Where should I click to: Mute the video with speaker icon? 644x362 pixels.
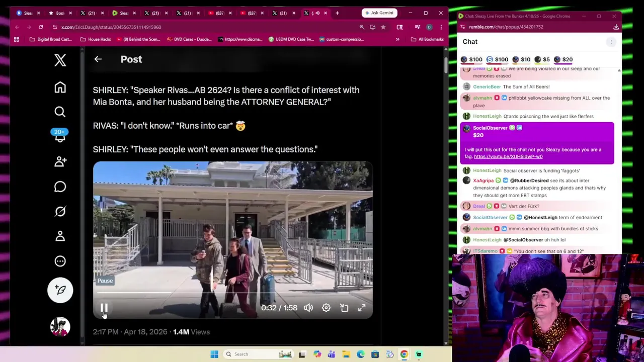(308, 308)
